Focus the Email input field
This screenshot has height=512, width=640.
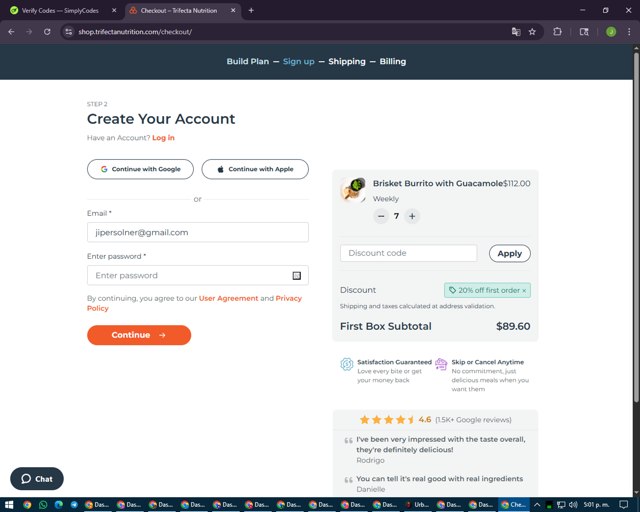point(198,232)
